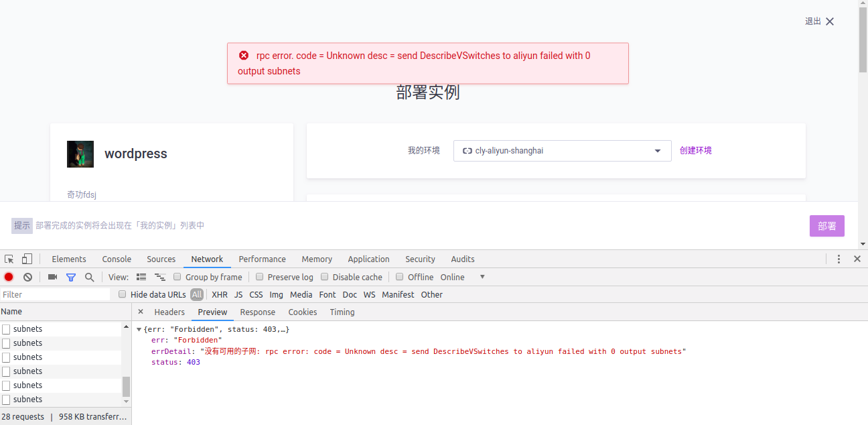Check the Disable cache option
Image resolution: width=868 pixels, height=425 pixels.
(x=325, y=277)
